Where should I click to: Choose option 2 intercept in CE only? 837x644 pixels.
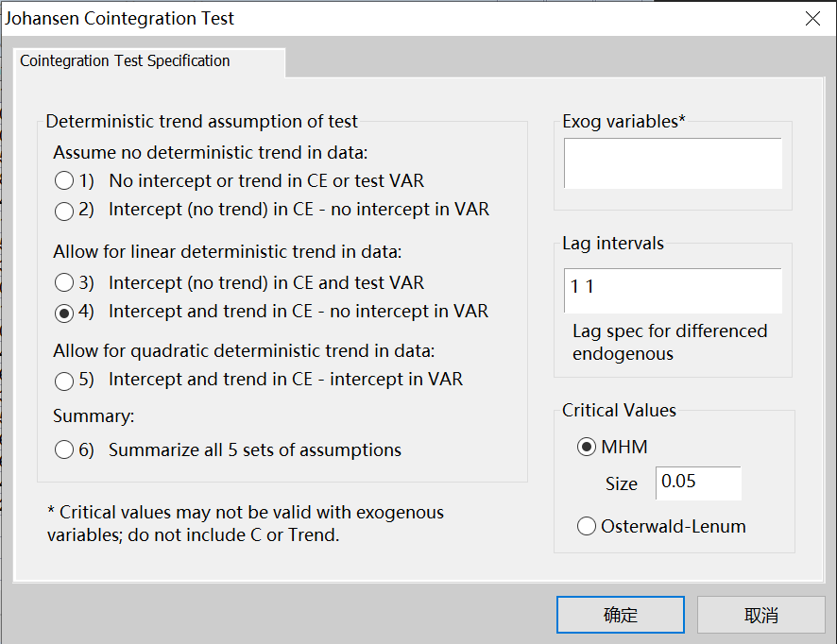tap(64, 210)
